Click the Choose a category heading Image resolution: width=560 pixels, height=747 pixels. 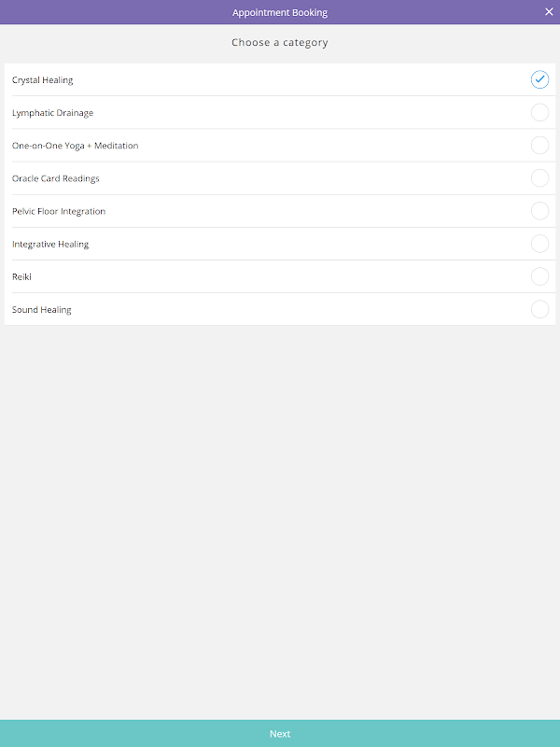pyautogui.click(x=280, y=43)
